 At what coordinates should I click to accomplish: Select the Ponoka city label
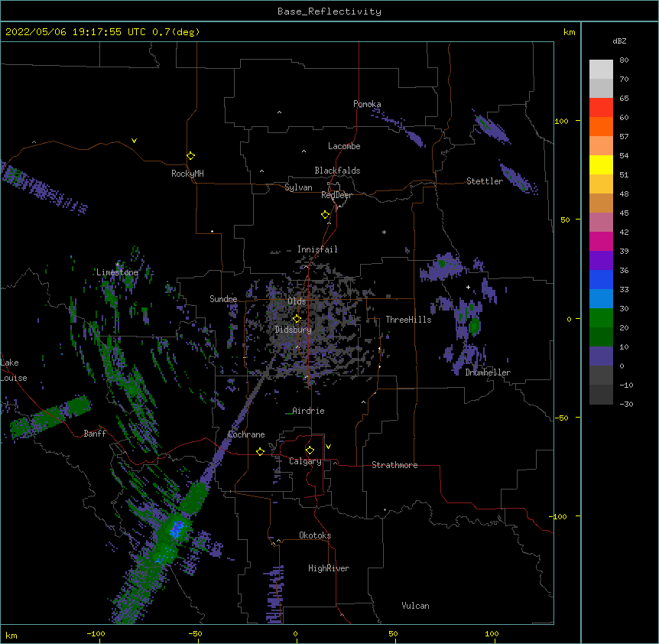pos(367,104)
